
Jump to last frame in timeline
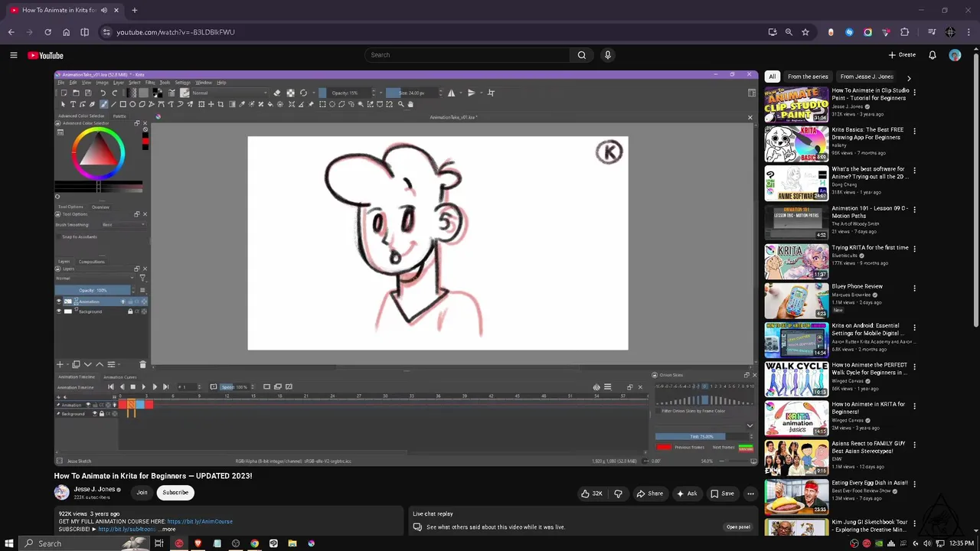[166, 386]
